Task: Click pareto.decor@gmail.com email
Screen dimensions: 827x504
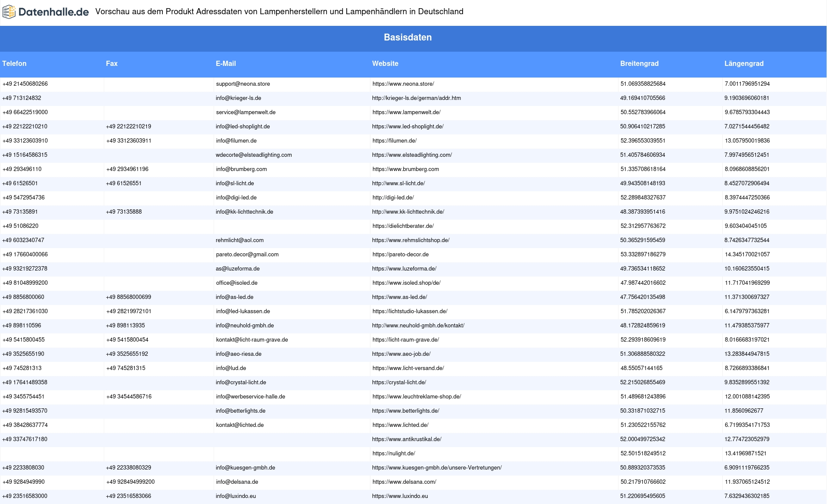Action: tap(247, 255)
